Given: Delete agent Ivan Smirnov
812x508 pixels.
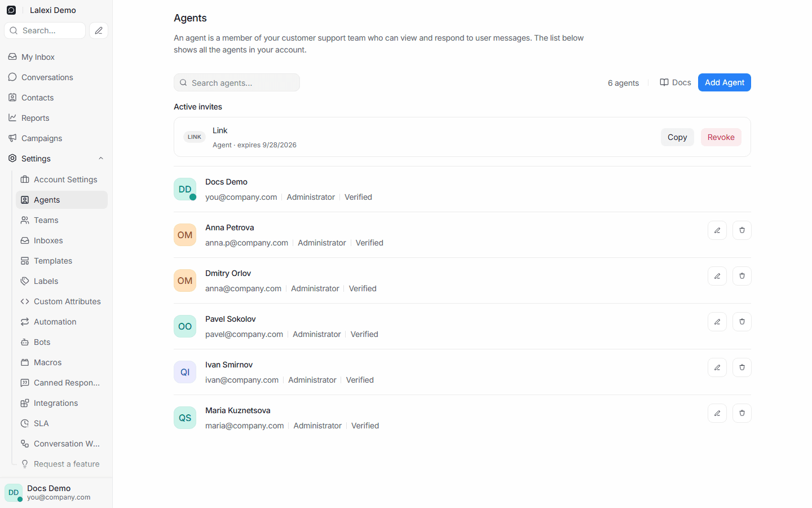Looking at the screenshot, I should [742, 367].
